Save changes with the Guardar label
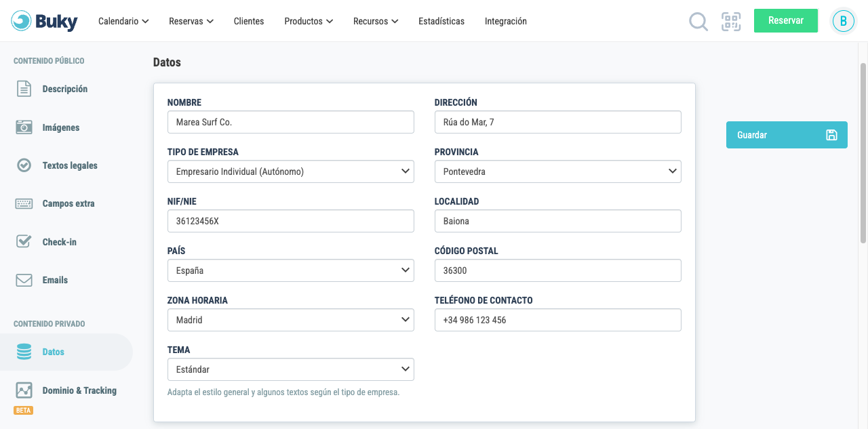Image resolution: width=868 pixels, height=429 pixels. pyautogui.click(x=752, y=135)
